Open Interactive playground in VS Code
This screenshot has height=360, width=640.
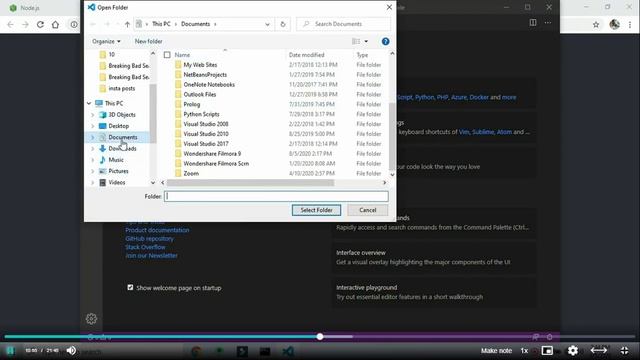click(434, 292)
